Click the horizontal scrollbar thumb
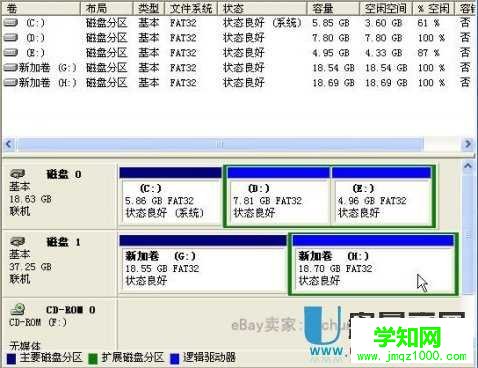478x368 pixels. (220, 144)
